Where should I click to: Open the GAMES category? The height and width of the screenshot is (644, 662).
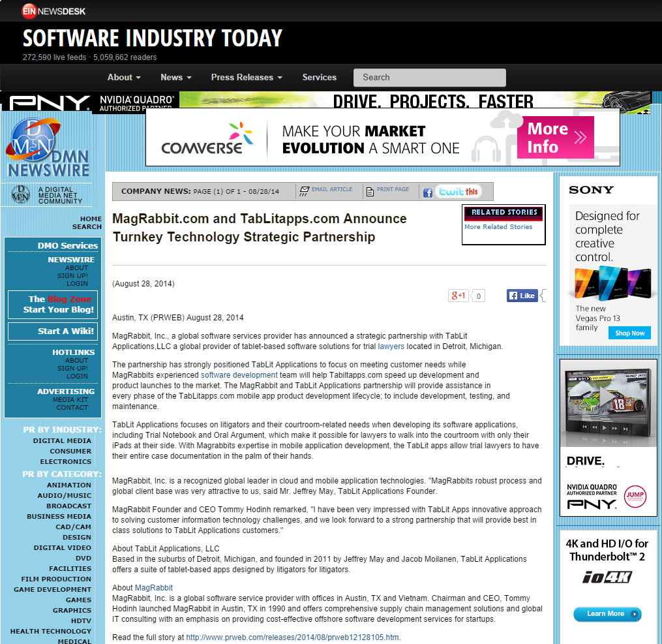pyautogui.click(x=78, y=600)
